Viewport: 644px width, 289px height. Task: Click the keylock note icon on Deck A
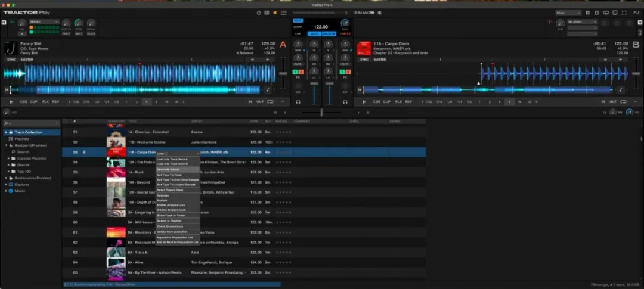tap(267, 89)
